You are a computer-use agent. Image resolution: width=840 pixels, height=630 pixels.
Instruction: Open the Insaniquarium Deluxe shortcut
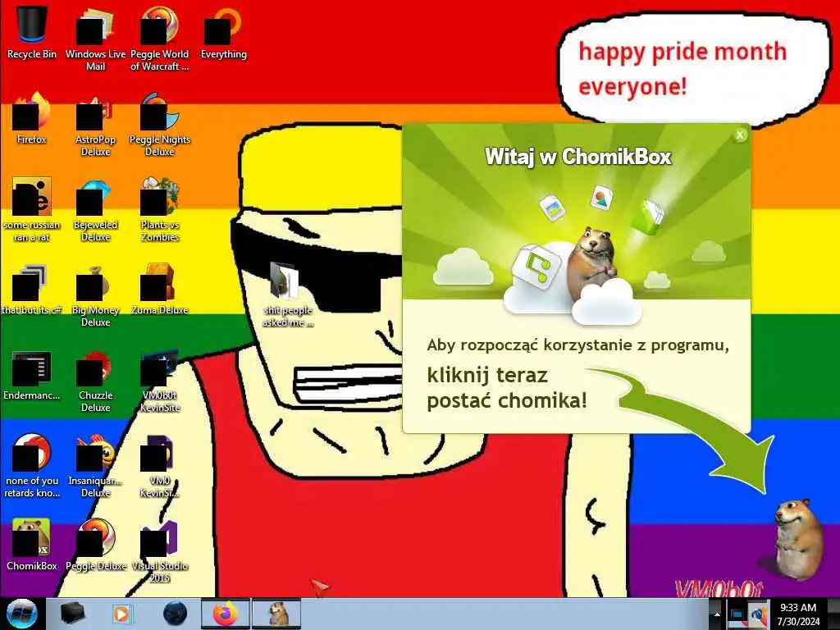point(95,466)
